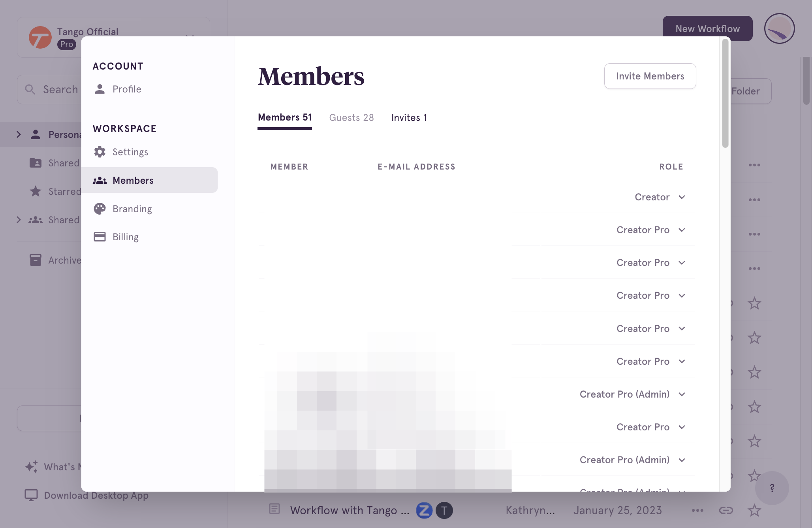Select Members in workspace sidebar

[x=149, y=180]
